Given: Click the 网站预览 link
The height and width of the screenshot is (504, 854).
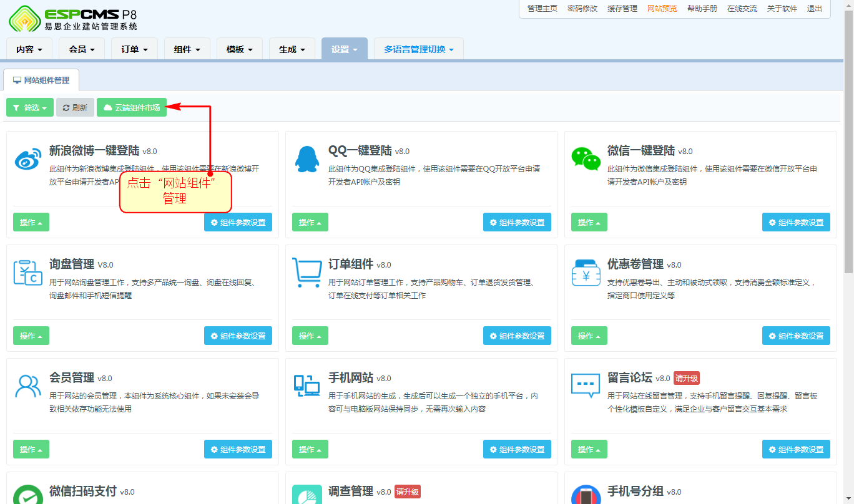Looking at the screenshot, I should pyautogui.click(x=662, y=9).
